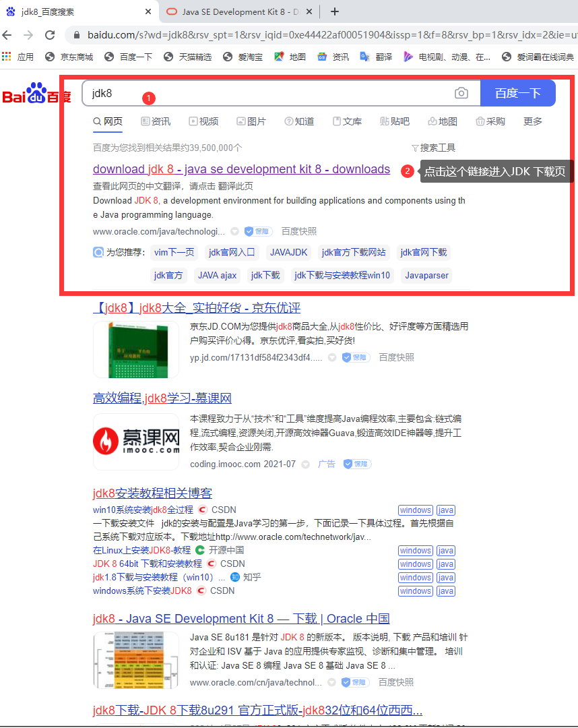Image resolution: width=578 pixels, height=728 pixels.
Task: Open 在Linux上安装JDK8-教程 link
Action: coord(141,550)
